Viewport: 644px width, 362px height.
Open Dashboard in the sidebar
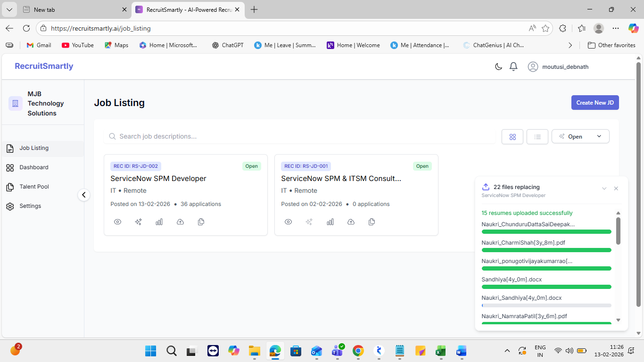(34, 167)
